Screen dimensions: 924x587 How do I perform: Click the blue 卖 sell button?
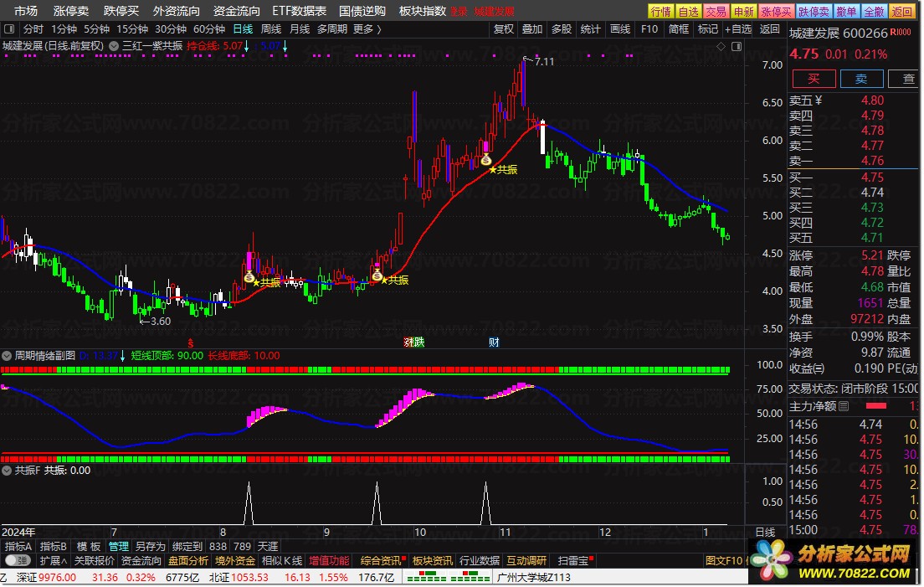coord(861,79)
